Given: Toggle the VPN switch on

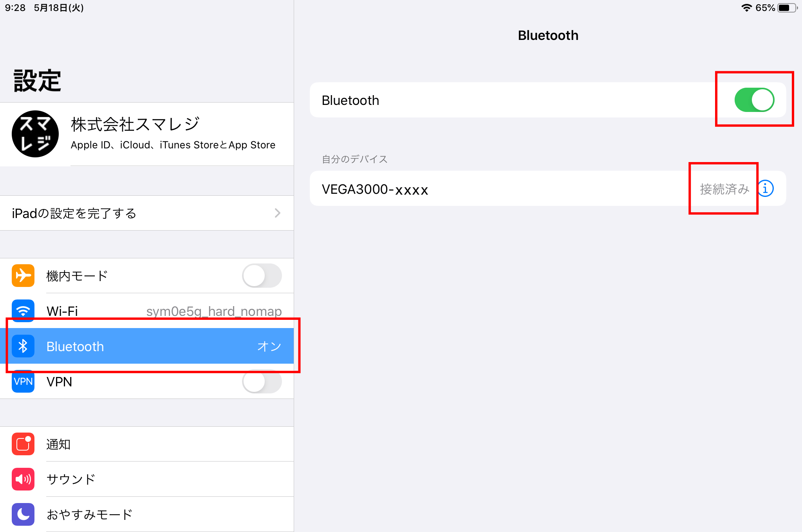Looking at the screenshot, I should tap(262, 382).
